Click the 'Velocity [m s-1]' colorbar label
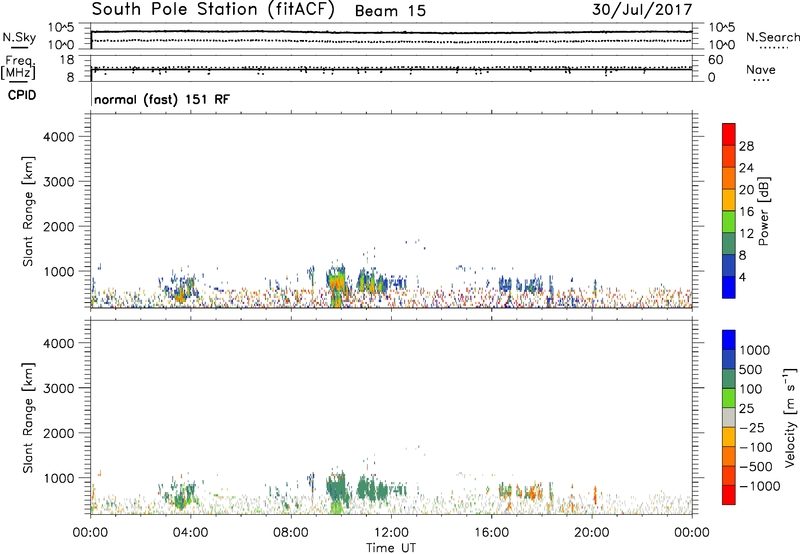 tap(790, 418)
